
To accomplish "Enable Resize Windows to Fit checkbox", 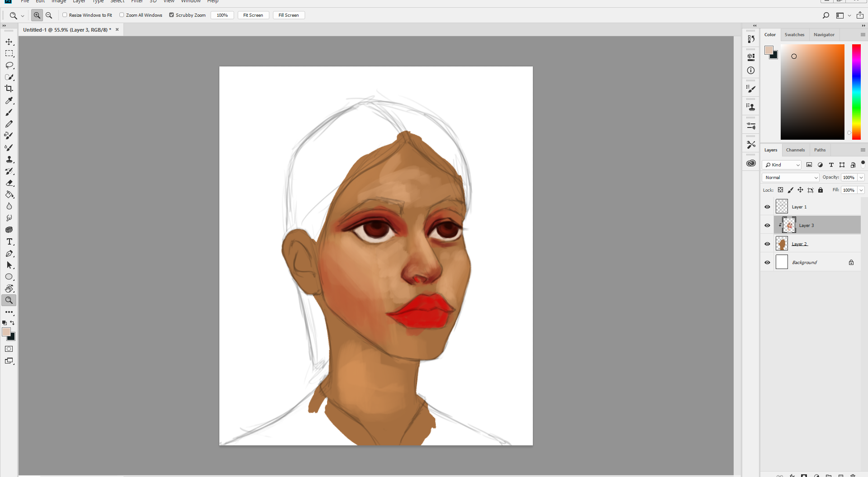I will coord(65,15).
